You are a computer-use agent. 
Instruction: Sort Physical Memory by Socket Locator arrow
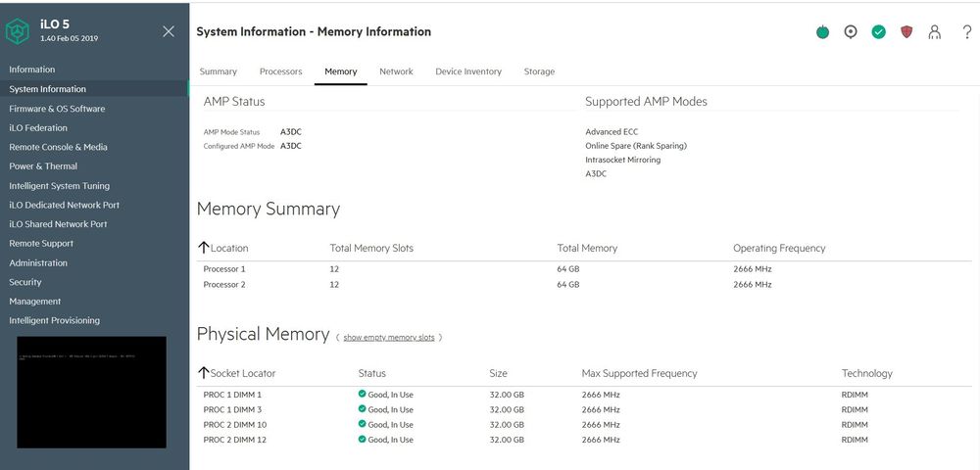coord(203,373)
